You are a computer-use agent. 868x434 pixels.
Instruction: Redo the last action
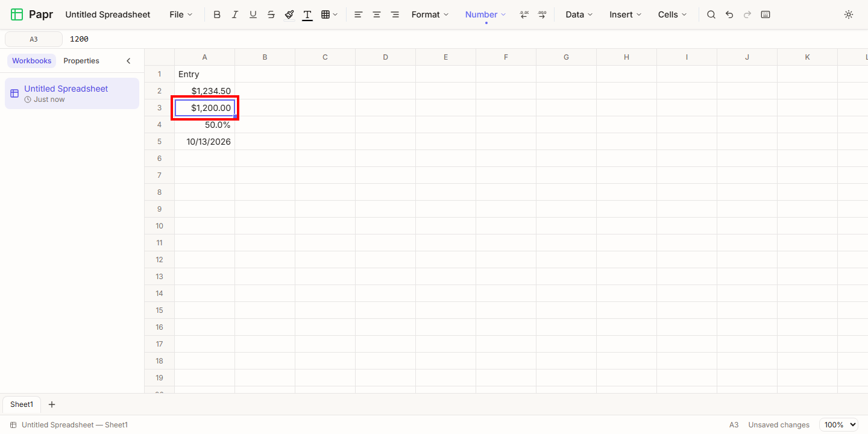point(747,14)
